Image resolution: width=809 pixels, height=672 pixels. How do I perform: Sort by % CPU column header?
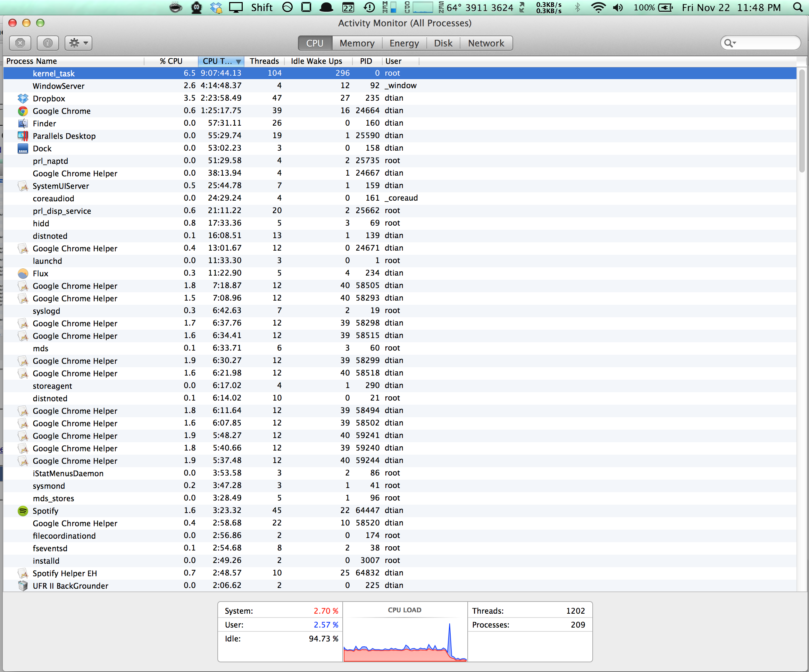coord(171,61)
